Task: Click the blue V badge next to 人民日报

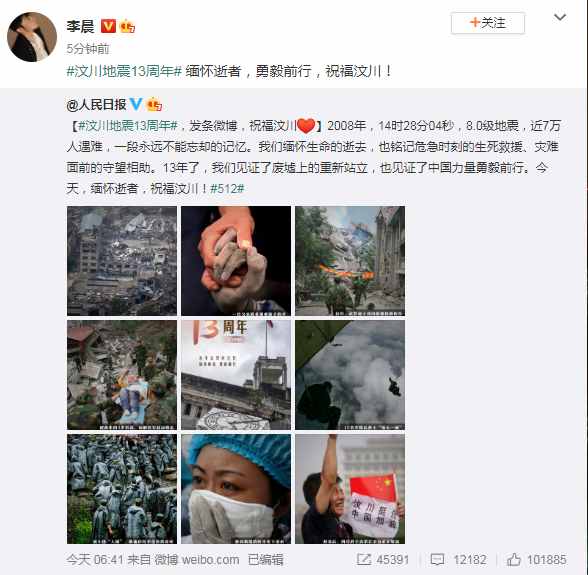Action: click(x=136, y=104)
